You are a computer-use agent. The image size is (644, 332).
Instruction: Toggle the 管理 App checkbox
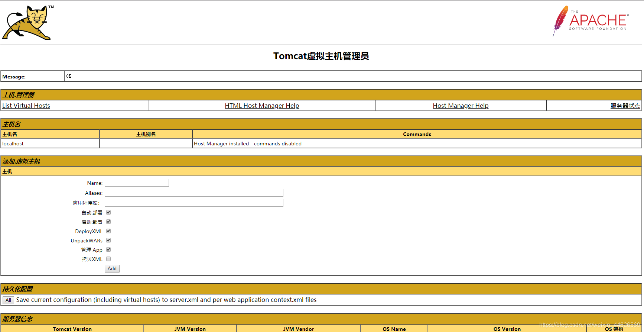click(x=108, y=249)
